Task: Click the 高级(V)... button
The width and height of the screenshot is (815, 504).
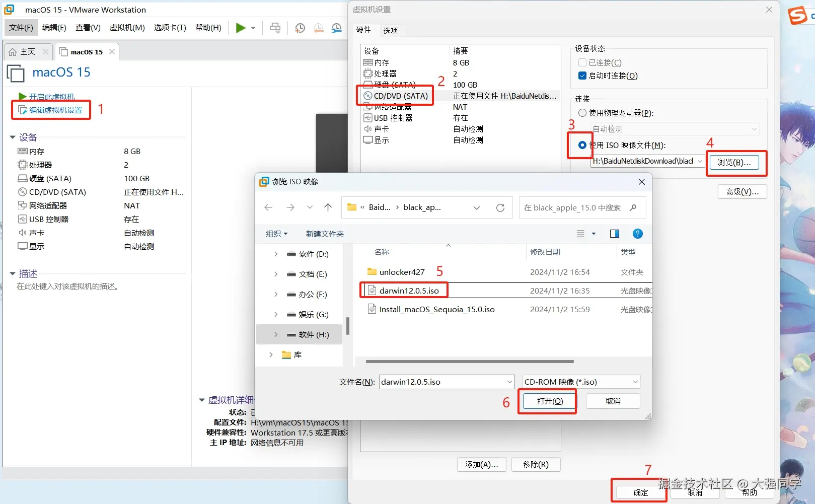Action: (742, 191)
